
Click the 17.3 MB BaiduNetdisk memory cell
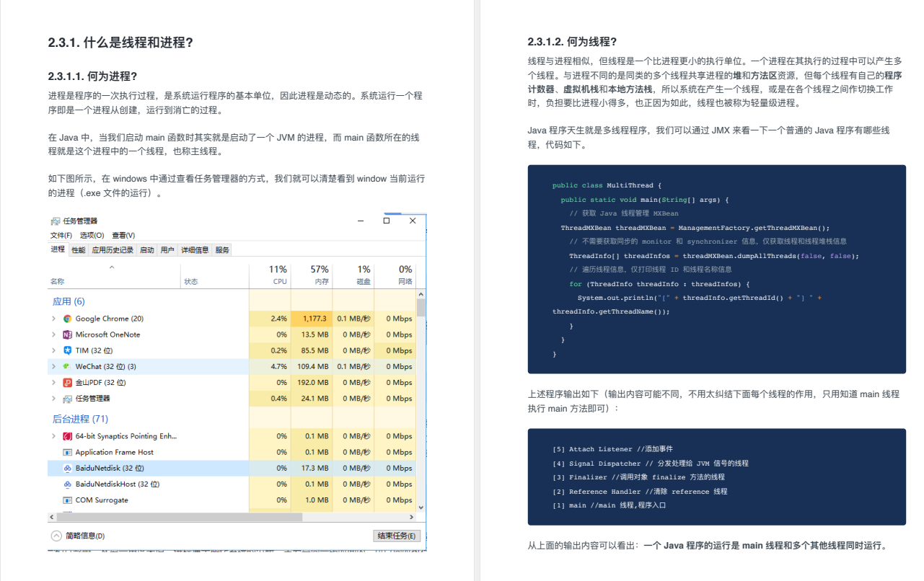[x=312, y=468]
